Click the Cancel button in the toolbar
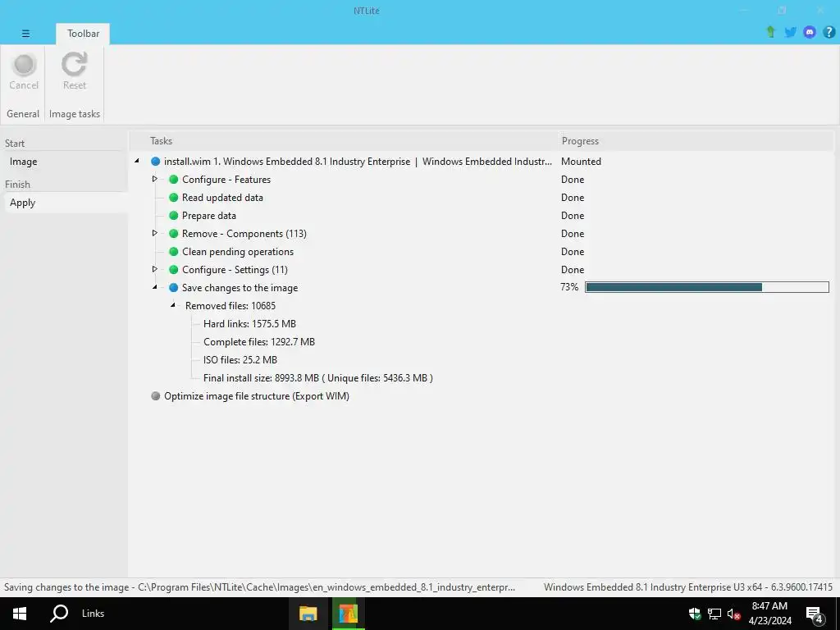 pyautogui.click(x=24, y=71)
